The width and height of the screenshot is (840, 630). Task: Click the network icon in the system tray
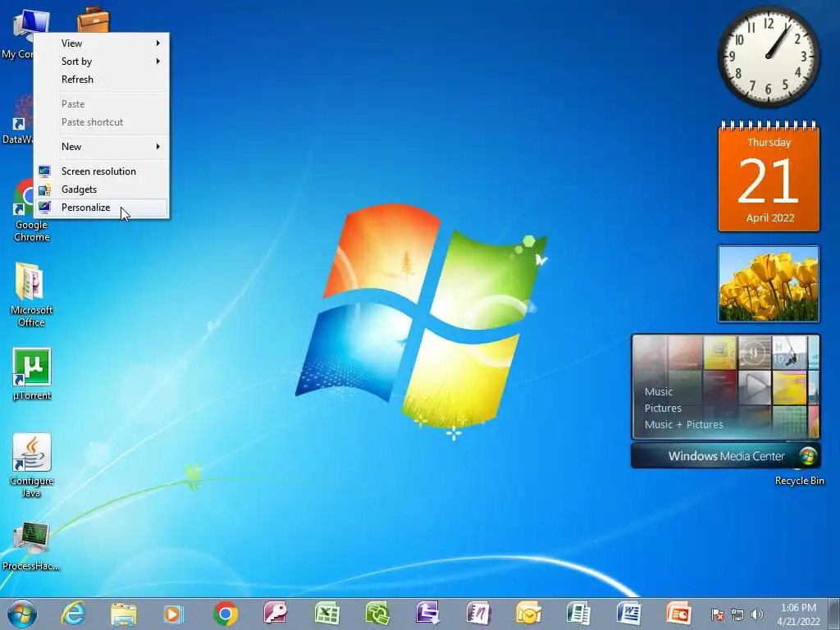pos(737,614)
